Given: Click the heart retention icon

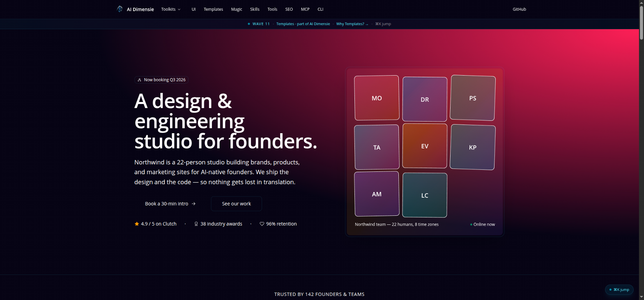Looking at the screenshot, I should click(x=262, y=224).
